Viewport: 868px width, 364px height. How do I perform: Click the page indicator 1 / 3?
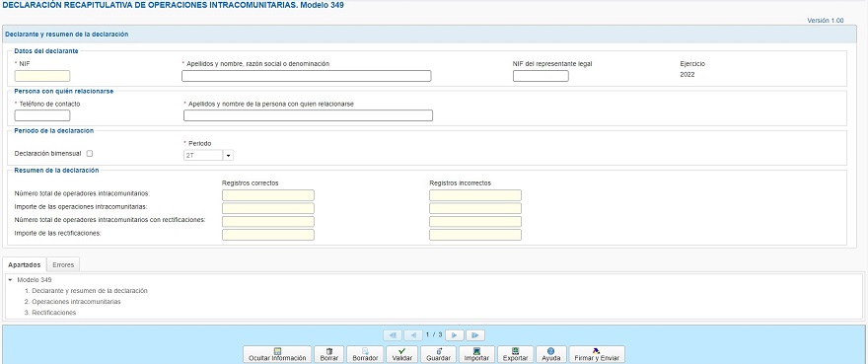(x=434, y=334)
